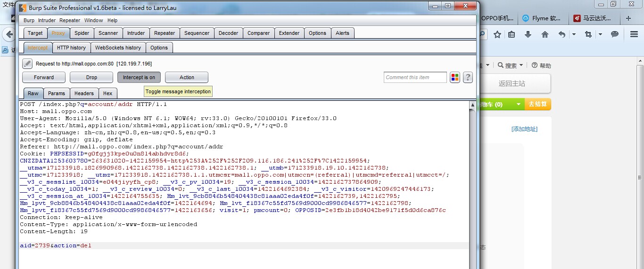This screenshot has height=269, width=644.
Task: Switch to the Spider tab
Action: [82, 33]
